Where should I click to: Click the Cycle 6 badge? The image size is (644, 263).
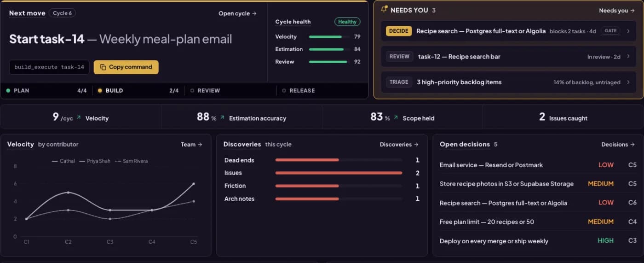[x=62, y=13]
